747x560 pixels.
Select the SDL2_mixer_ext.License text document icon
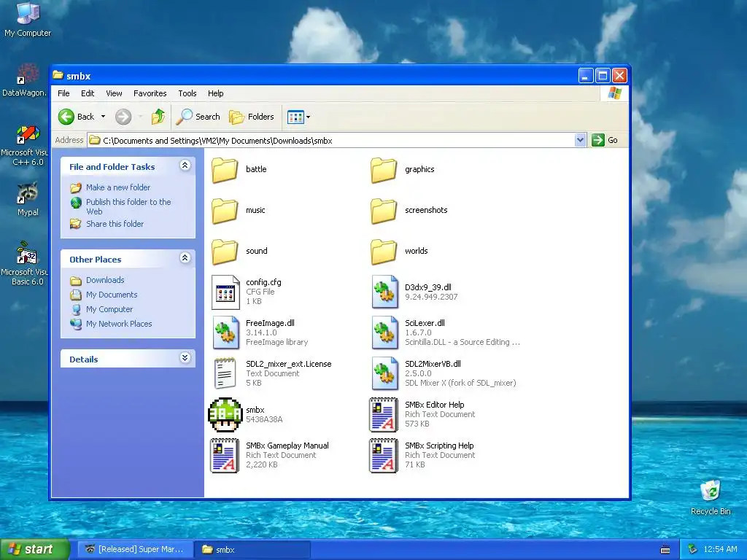tap(225, 373)
